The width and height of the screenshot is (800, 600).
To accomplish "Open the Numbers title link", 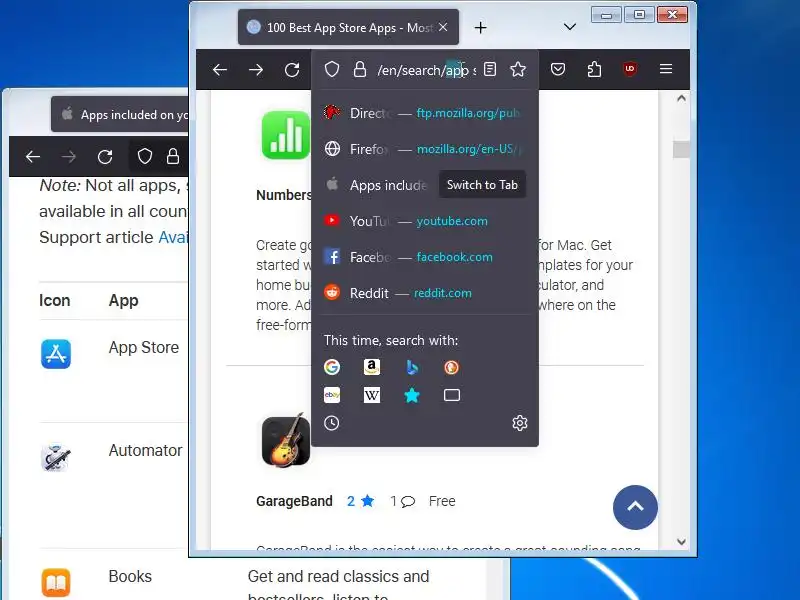I will point(284,195).
